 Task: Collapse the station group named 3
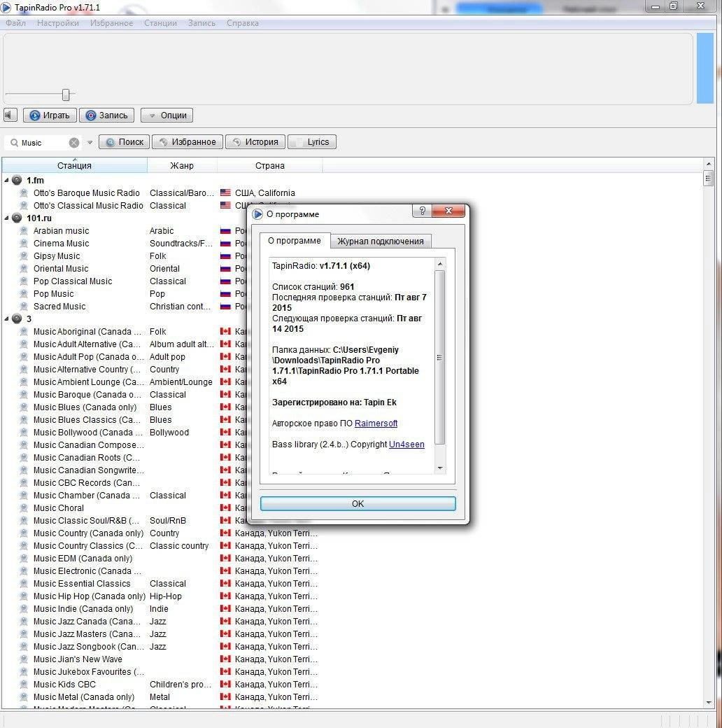6,319
